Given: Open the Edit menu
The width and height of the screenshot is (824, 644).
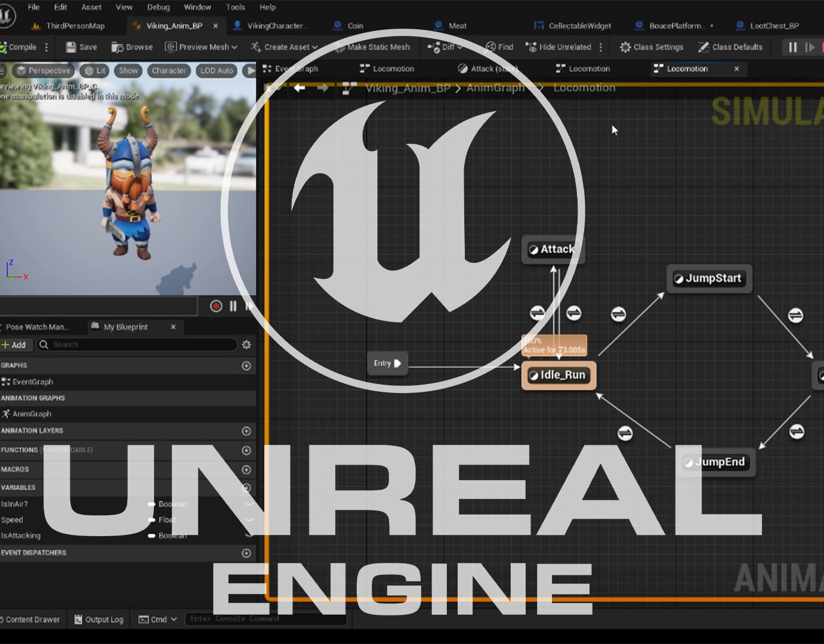Looking at the screenshot, I should pyautogui.click(x=60, y=7).
